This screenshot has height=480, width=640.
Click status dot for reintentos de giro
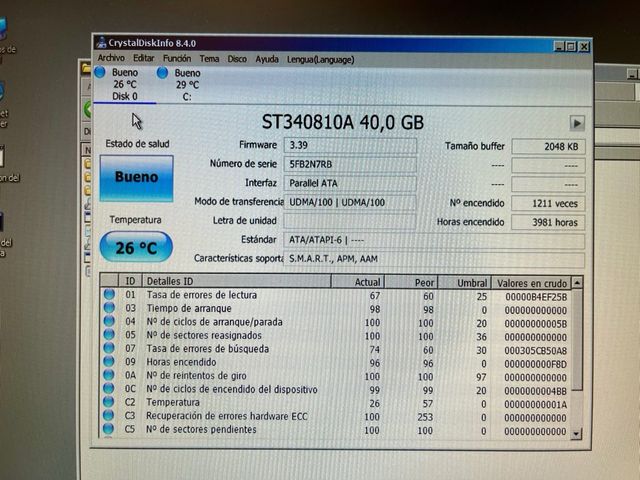(x=109, y=375)
